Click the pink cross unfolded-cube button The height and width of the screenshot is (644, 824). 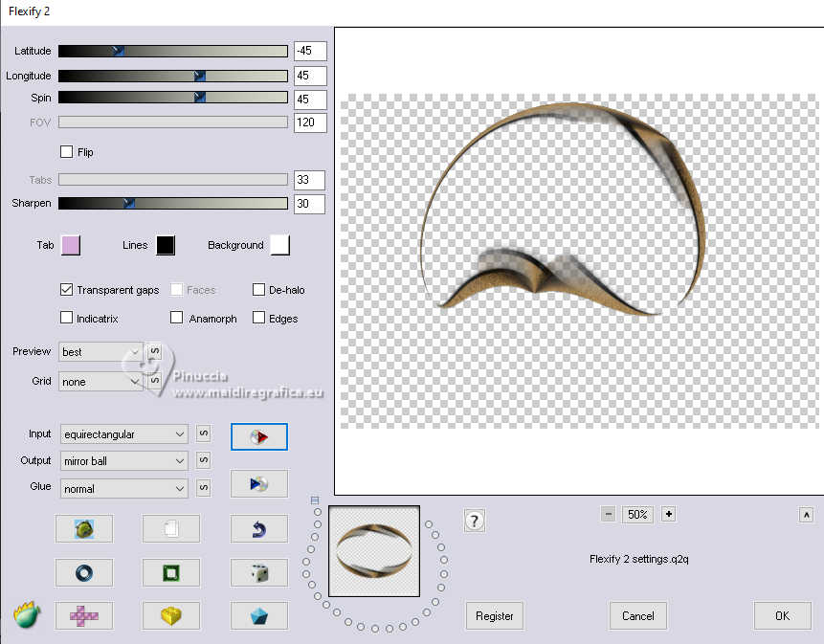point(84,615)
